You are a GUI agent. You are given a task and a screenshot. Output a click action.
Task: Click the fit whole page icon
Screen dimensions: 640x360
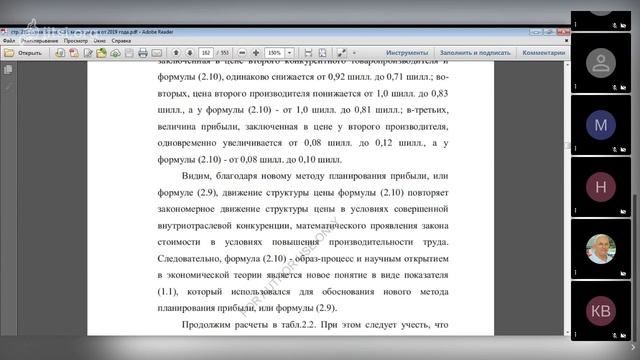[322, 53]
